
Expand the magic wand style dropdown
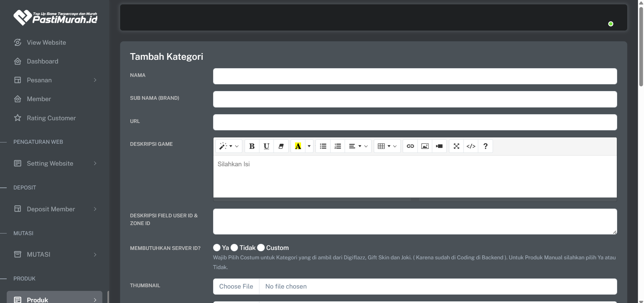[229, 146]
